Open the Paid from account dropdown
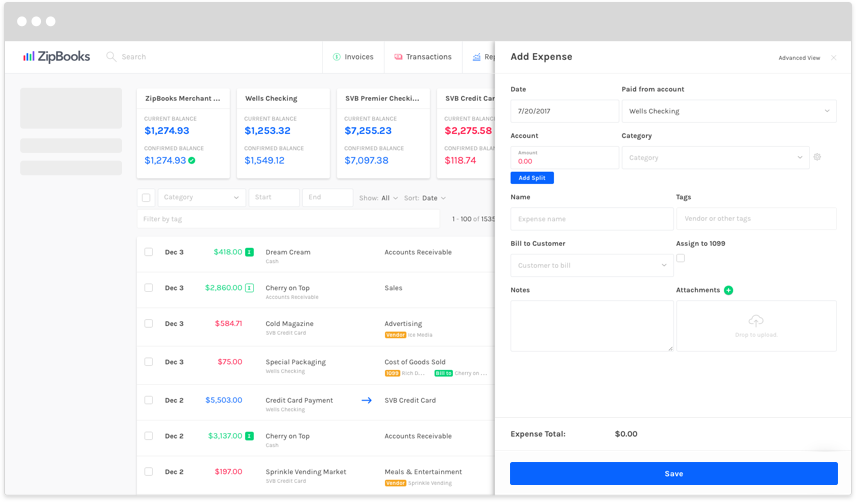 (729, 111)
